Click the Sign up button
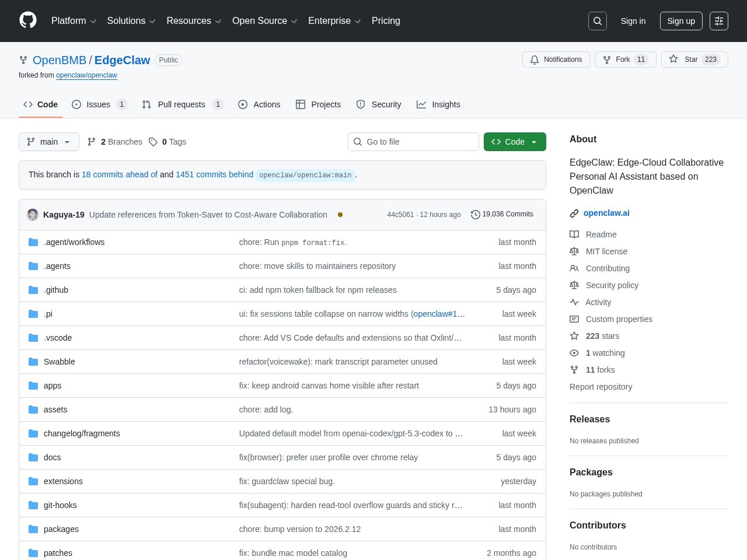The width and height of the screenshot is (747, 560). (681, 21)
